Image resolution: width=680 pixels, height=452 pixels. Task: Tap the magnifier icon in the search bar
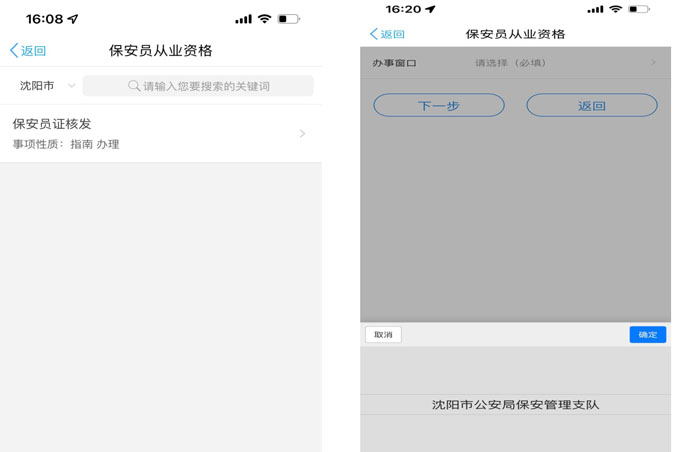(x=134, y=86)
